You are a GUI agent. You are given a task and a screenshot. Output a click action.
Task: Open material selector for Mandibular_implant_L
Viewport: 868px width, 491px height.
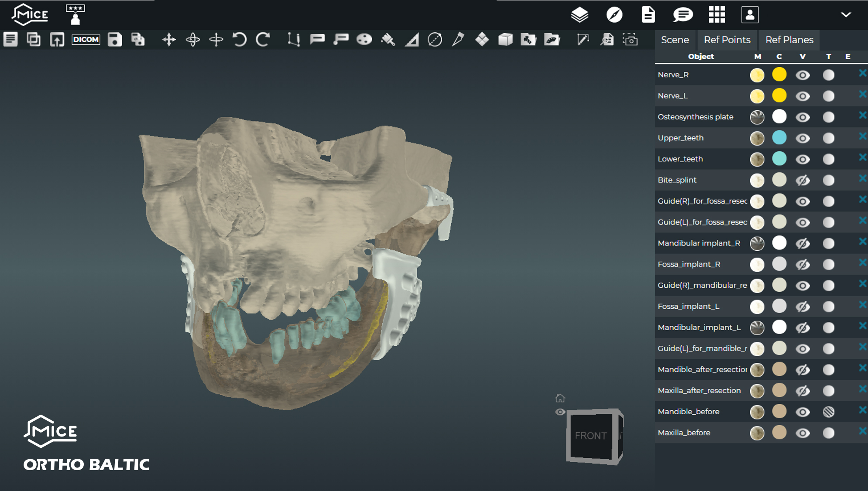coord(757,327)
